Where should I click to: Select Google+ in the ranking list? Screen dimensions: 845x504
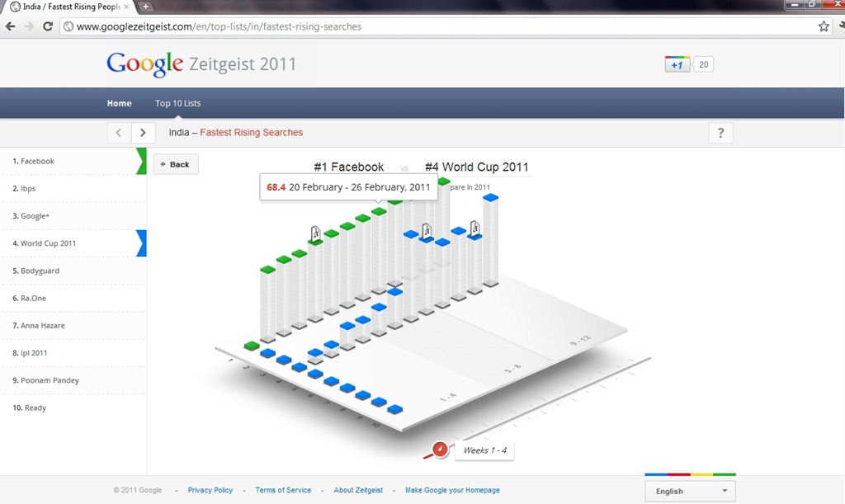[x=73, y=216]
